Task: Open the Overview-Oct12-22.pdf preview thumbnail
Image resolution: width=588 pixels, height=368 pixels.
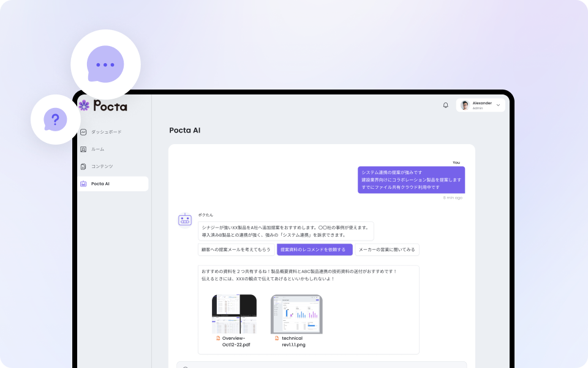Action: pos(234,314)
